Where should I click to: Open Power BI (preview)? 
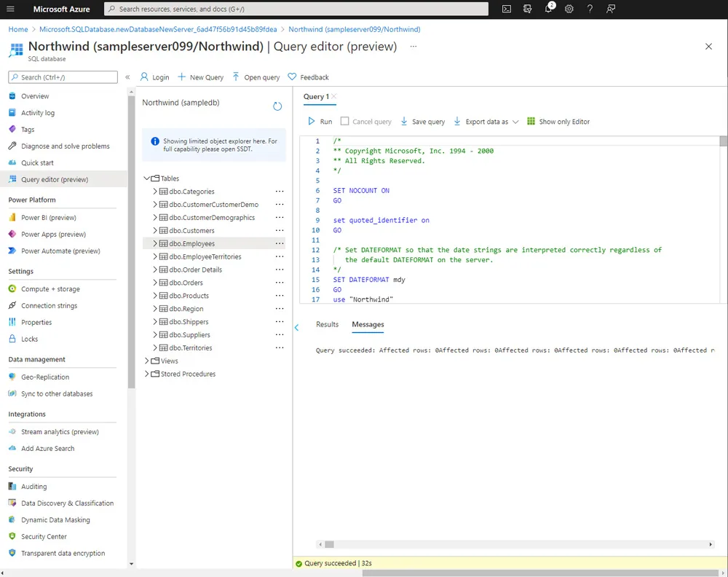[x=49, y=217]
